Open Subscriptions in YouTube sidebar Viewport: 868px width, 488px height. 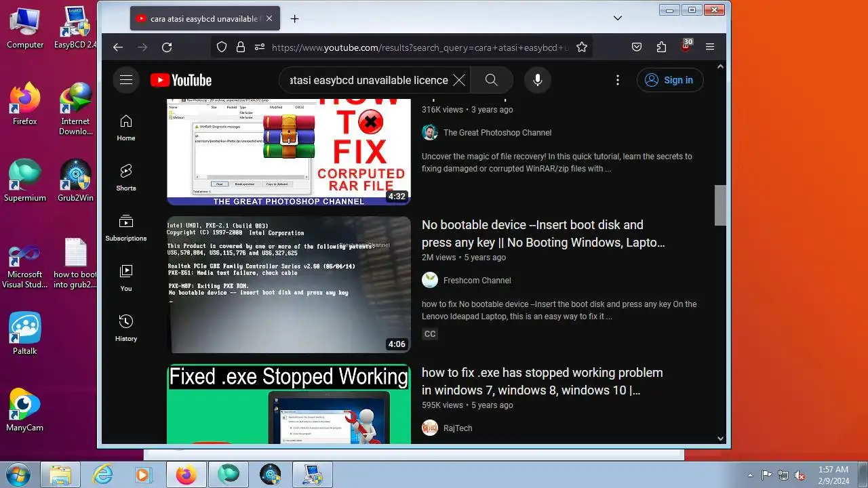coord(126,228)
